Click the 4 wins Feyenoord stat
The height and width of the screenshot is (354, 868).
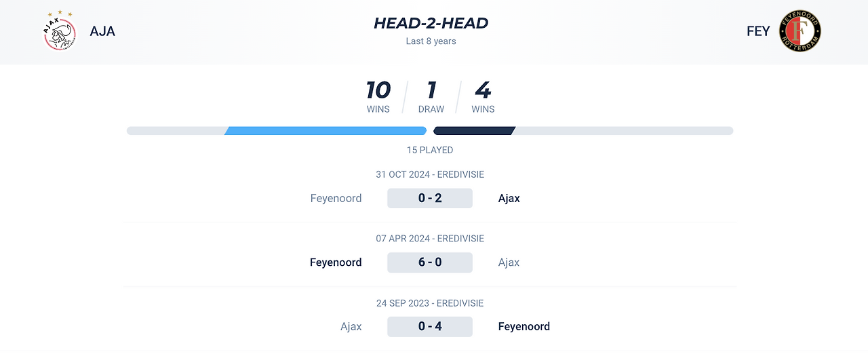[483, 96]
